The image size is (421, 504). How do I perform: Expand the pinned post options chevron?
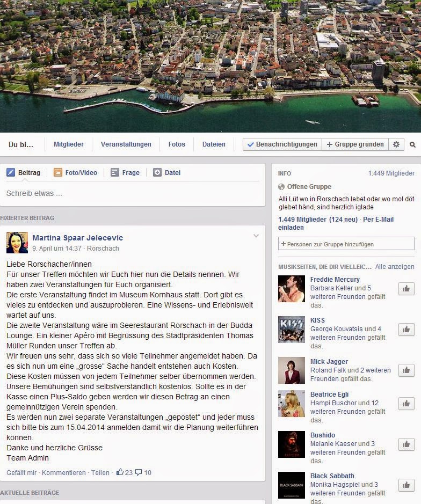tap(256, 236)
